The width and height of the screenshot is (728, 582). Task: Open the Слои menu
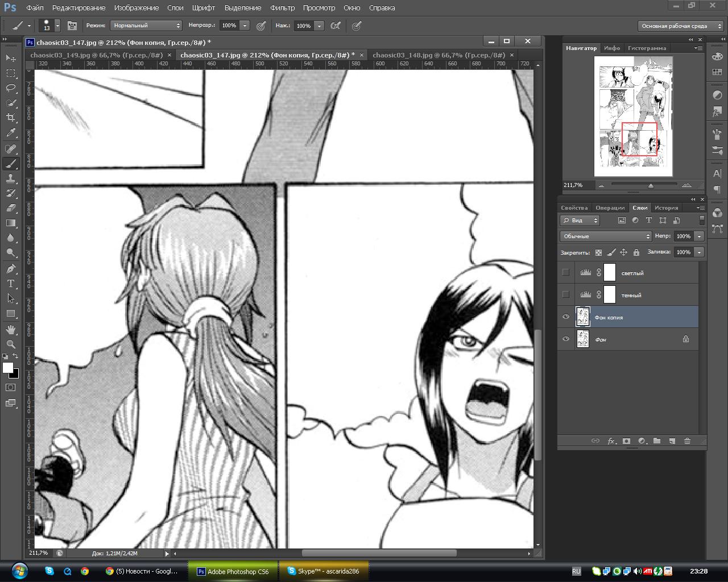(175, 8)
